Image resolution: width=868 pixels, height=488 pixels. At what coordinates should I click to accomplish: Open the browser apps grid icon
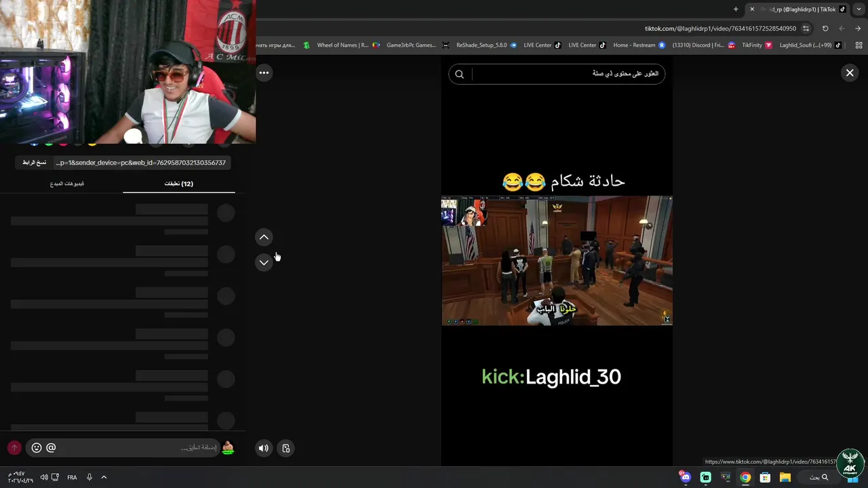tap(859, 45)
